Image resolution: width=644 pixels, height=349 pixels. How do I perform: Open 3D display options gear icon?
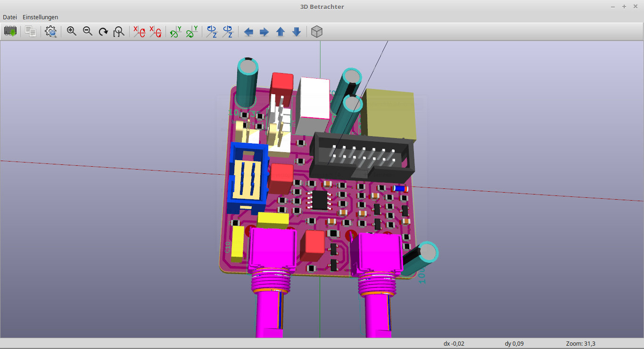pyautogui.click(x=51, y=32)
